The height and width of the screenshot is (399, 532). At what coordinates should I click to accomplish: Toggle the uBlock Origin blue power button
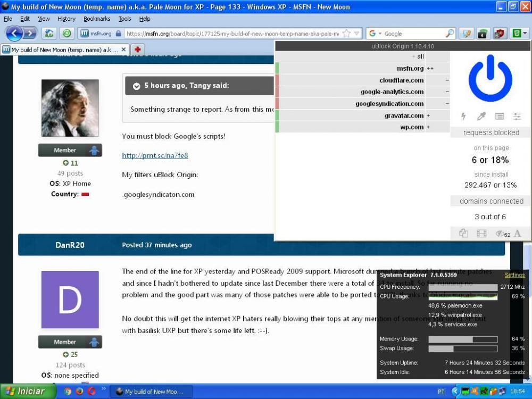(491, 78)
